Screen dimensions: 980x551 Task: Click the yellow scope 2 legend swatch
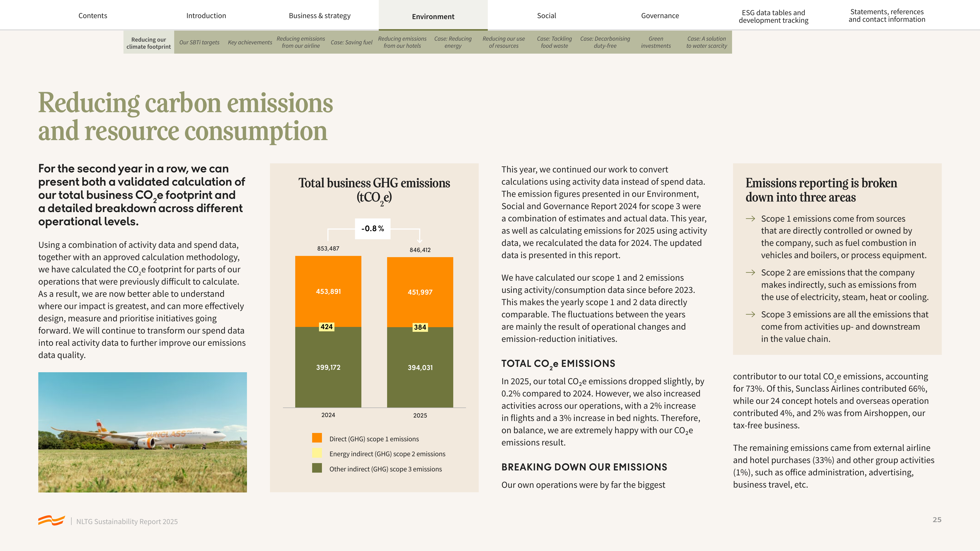pos(317,453)
